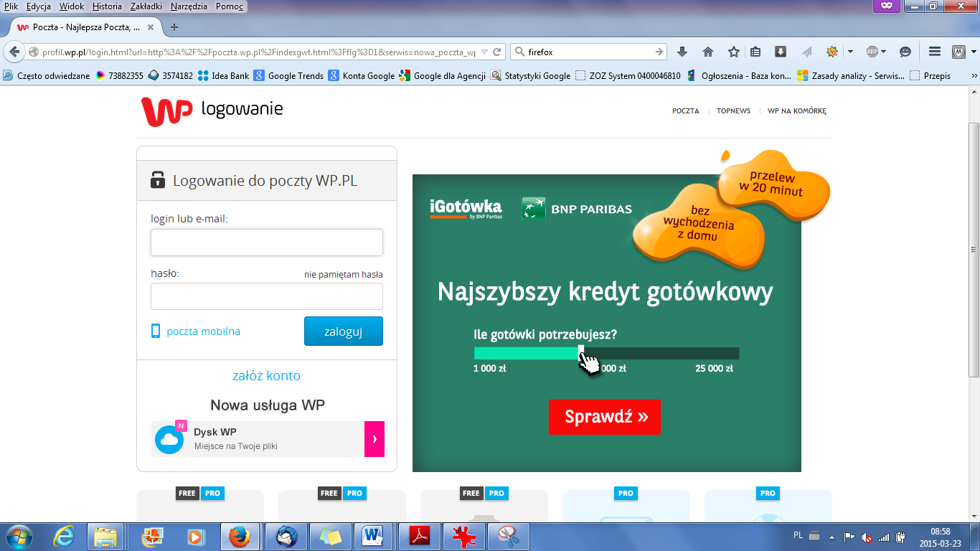The image size is (980, 551).
Task: Open Internet Explorer from the taskbar
Action: [65, 537]
